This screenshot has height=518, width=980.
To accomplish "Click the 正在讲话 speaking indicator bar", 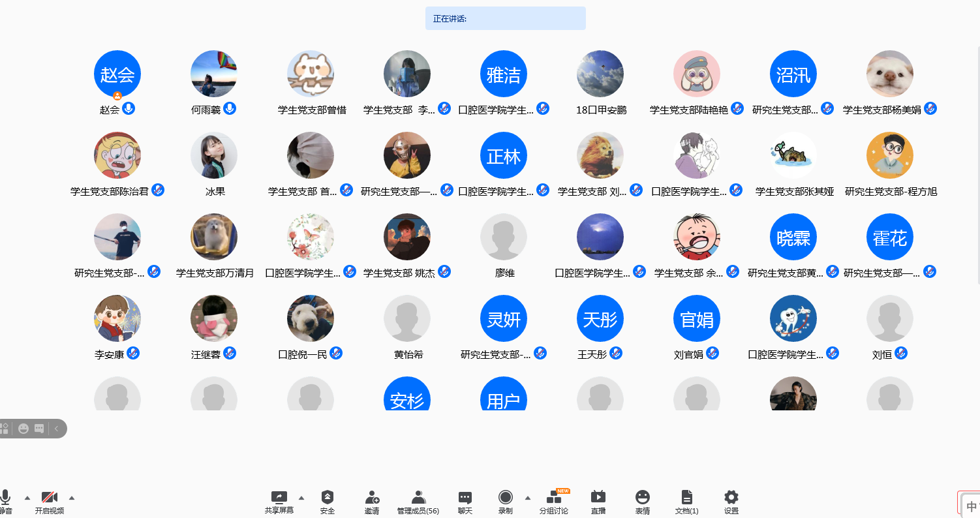I will coord(505,18).
